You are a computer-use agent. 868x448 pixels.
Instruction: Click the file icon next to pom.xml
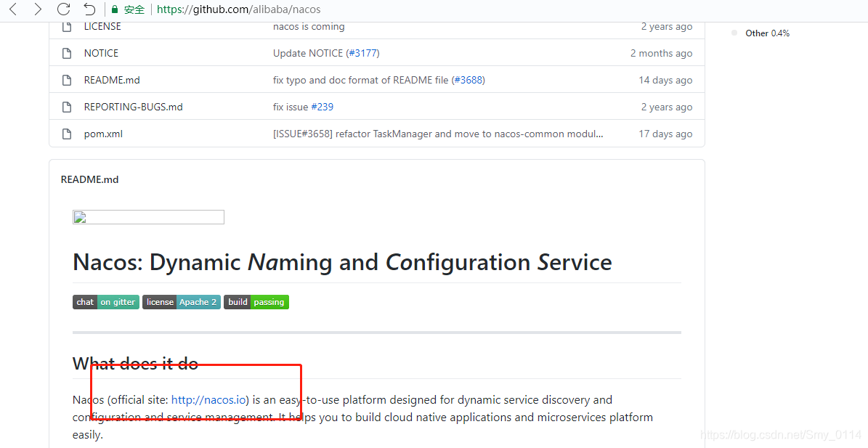67,134
